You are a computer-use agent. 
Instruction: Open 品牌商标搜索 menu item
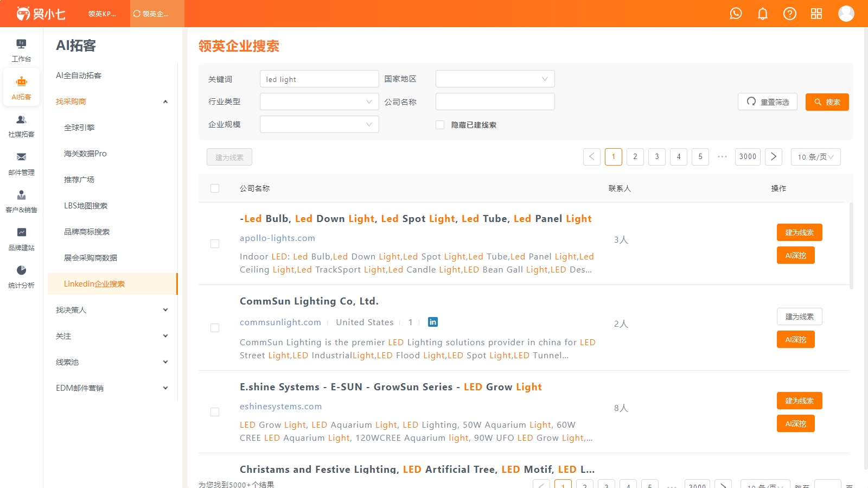click(112, 232)
